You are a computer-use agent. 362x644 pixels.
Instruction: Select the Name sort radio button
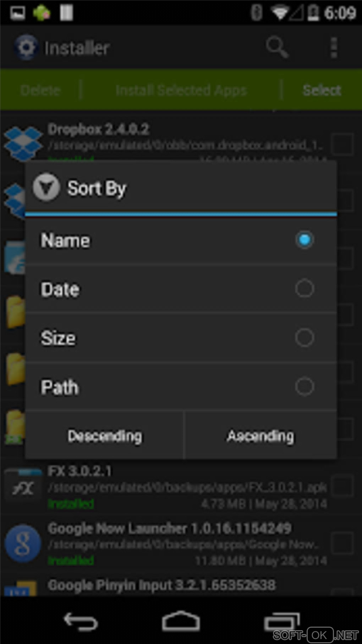(305, 240)
